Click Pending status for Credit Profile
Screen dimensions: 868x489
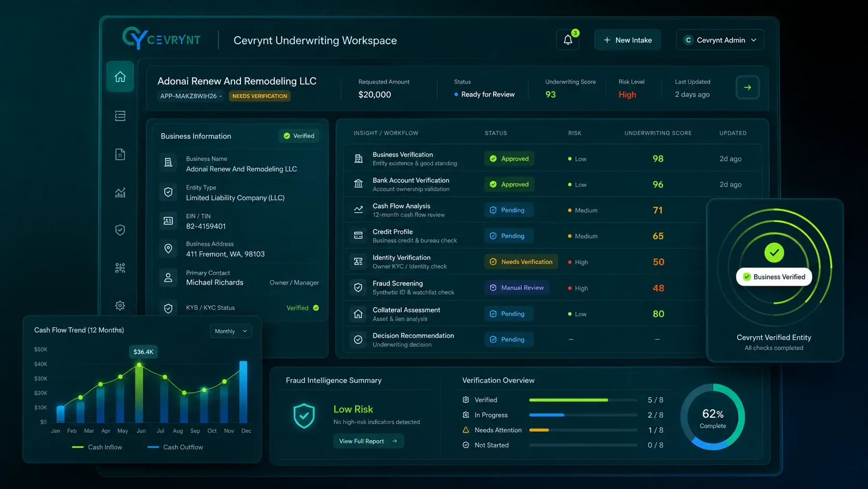pyautogui.click(x=509, y=236)
